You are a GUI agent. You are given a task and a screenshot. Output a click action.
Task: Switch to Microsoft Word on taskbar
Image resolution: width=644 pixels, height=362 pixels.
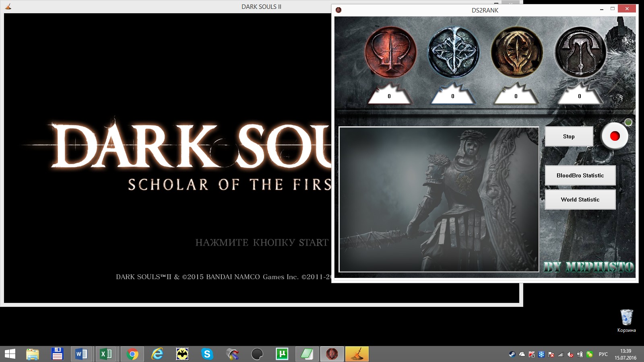tap(82, 354)
